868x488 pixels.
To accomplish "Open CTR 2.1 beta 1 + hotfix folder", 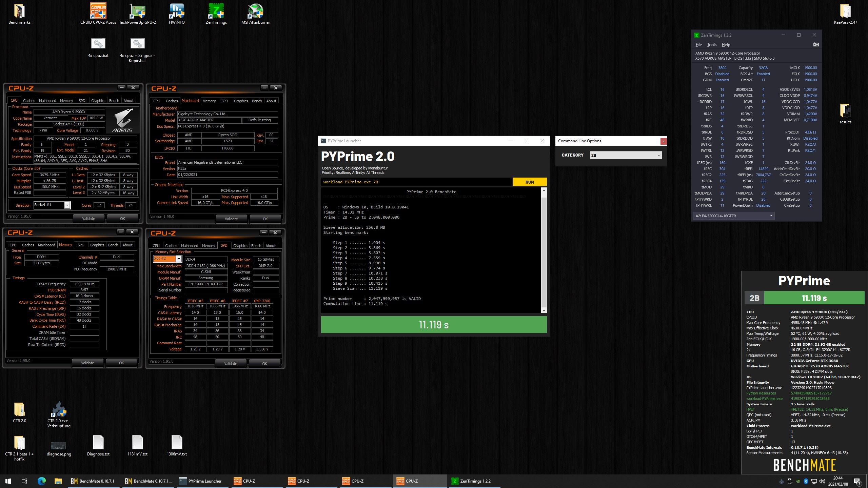I will click(19, 448).
